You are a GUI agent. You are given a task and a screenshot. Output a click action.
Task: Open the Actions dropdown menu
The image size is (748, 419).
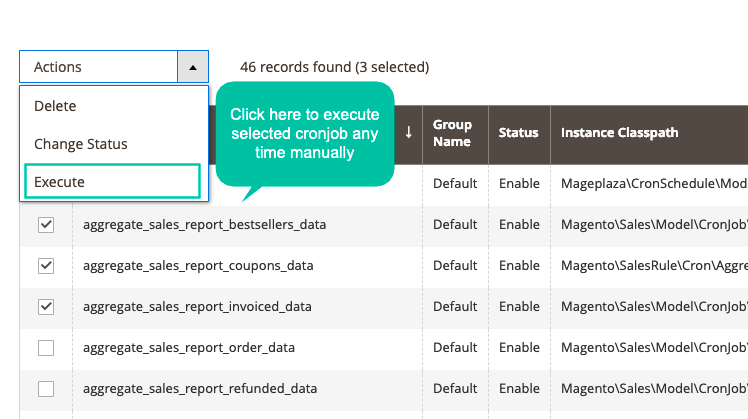pos(100,67)
